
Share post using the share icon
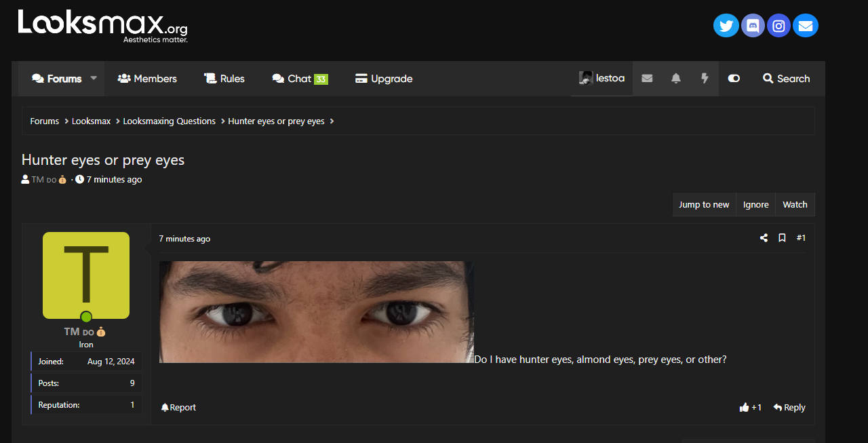764,238
